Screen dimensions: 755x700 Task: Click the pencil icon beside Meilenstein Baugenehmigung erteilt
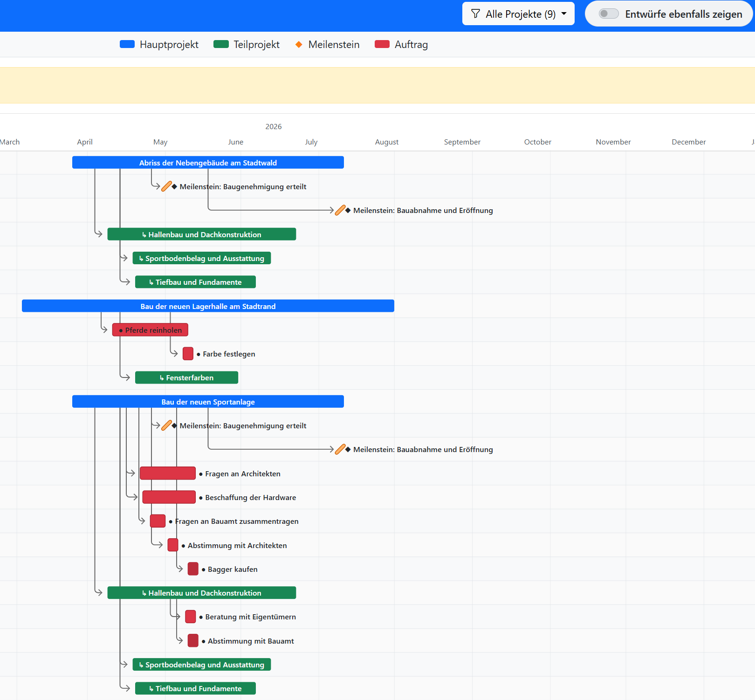click(x=166, y=186)
